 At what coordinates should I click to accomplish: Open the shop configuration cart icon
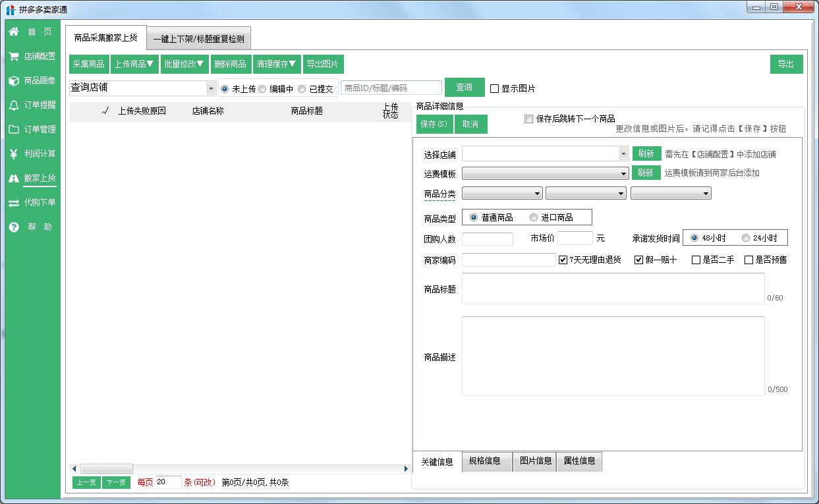(x=14, y=56)
